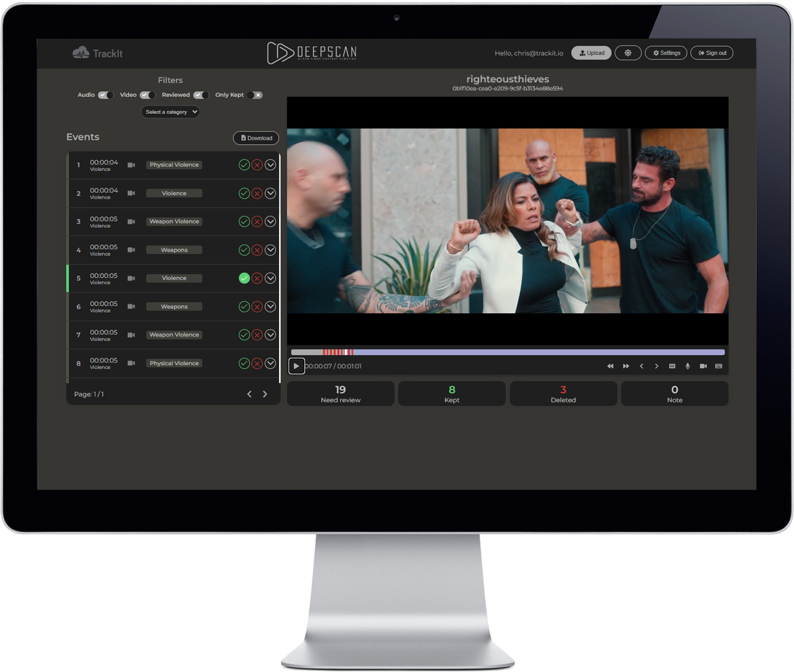Click the Download events button

256,138
